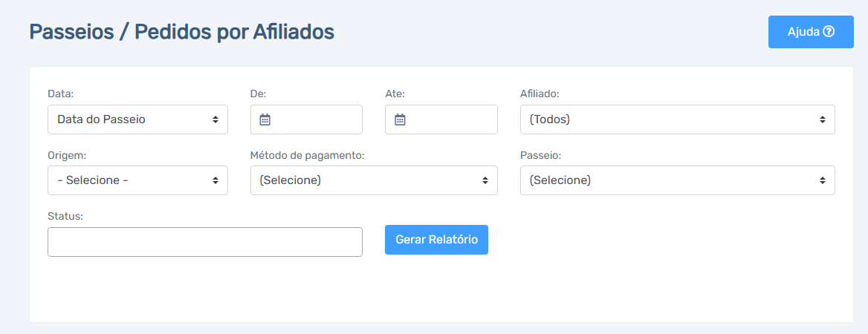The width and height of the screenshot is (868, 334).
Task: Click the calendar icon in the De field
Action: pyautogui.click(x=265, y=119)
